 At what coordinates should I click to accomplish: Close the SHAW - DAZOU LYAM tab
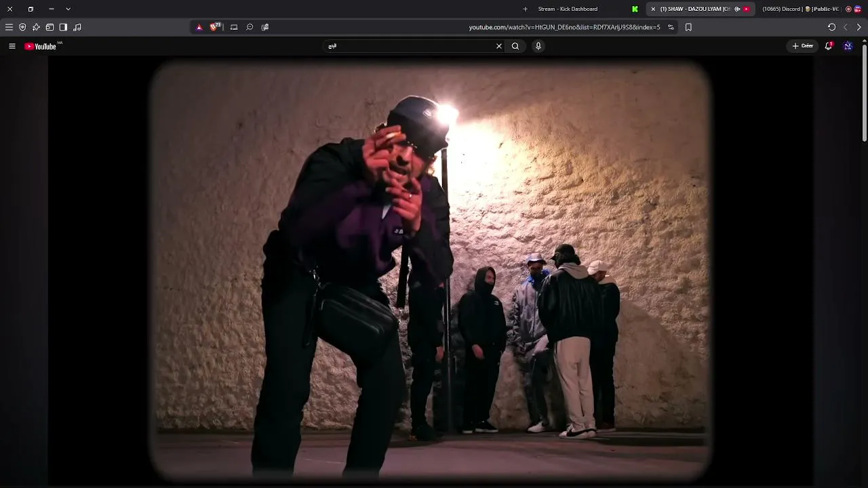click(653, 9)
